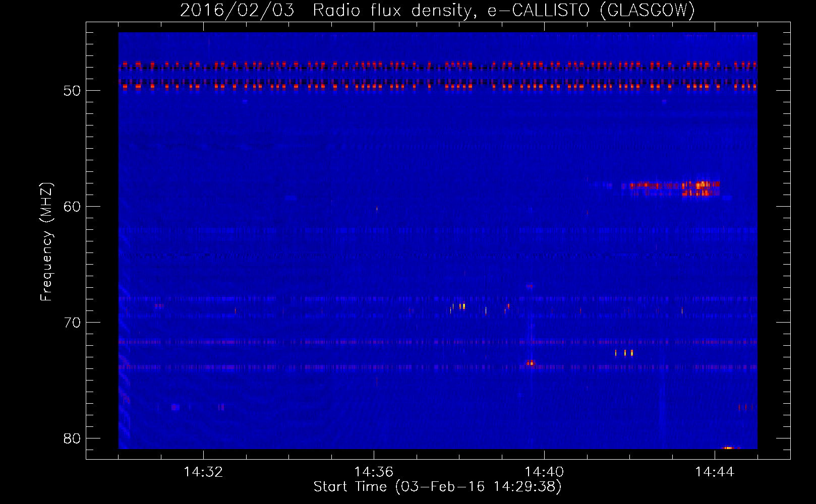
Task: Click the 50 frequency tick label
Action: coord(72,91)
